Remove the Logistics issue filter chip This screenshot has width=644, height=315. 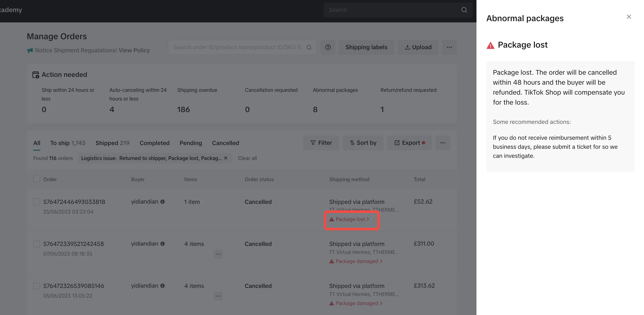coord(226,158)
